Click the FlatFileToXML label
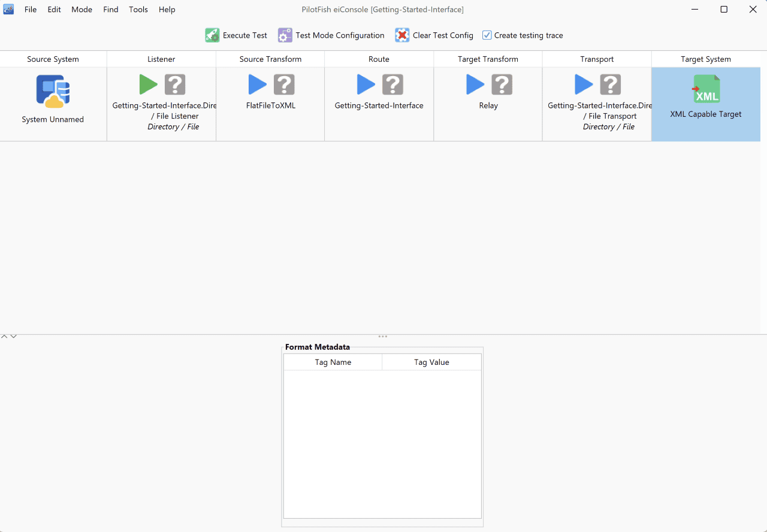 coord(271,105)
